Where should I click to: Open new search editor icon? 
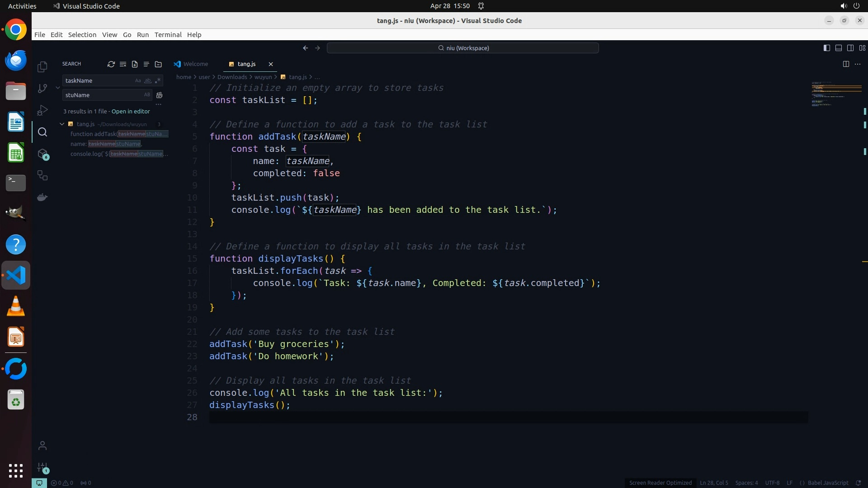pos(135,64)
